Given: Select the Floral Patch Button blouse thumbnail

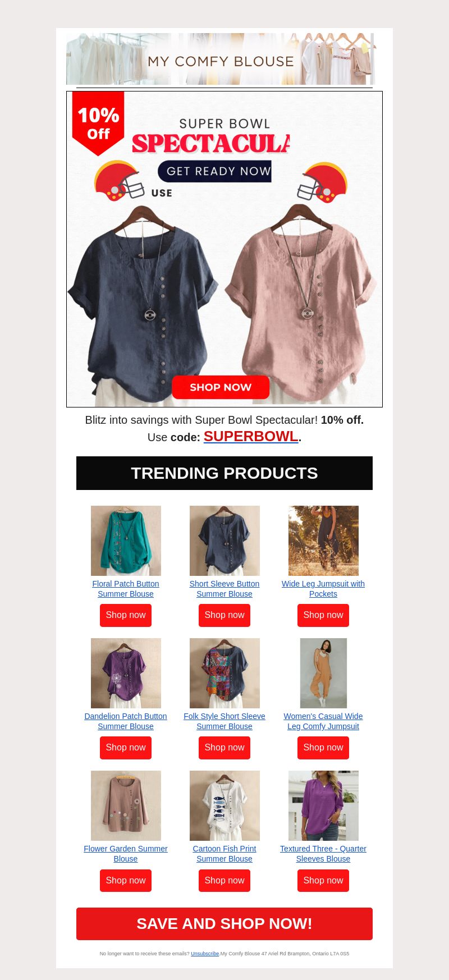Looking at the screenshot, I should tap(126, 541).
